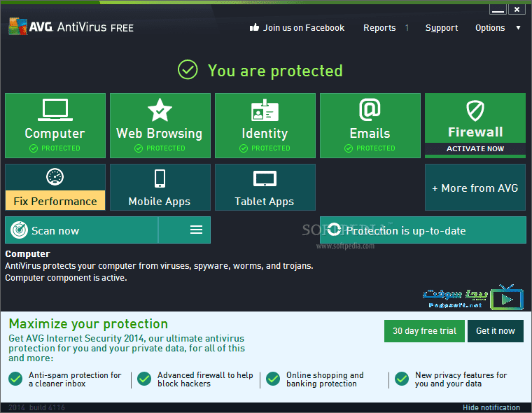Click Hide notification link
This screenshot has width=532, height=413.
coord(491,407)
